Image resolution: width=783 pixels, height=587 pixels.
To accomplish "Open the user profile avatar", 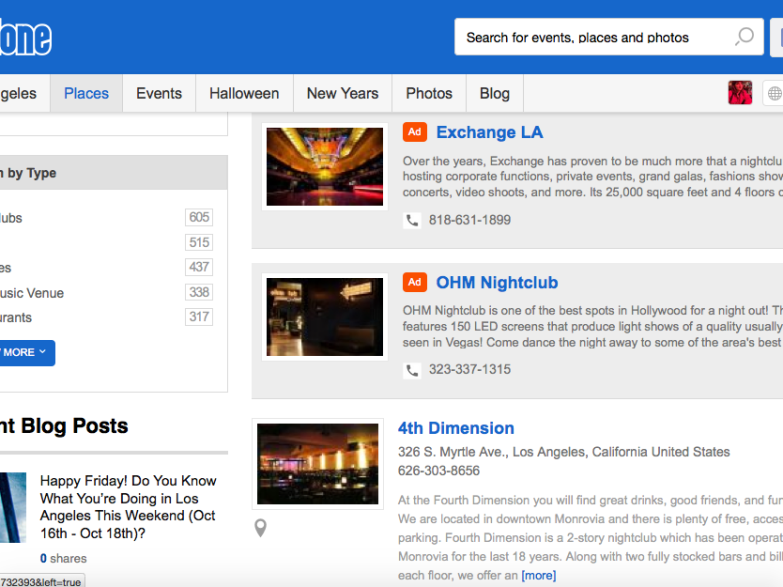I will [740, 92].
